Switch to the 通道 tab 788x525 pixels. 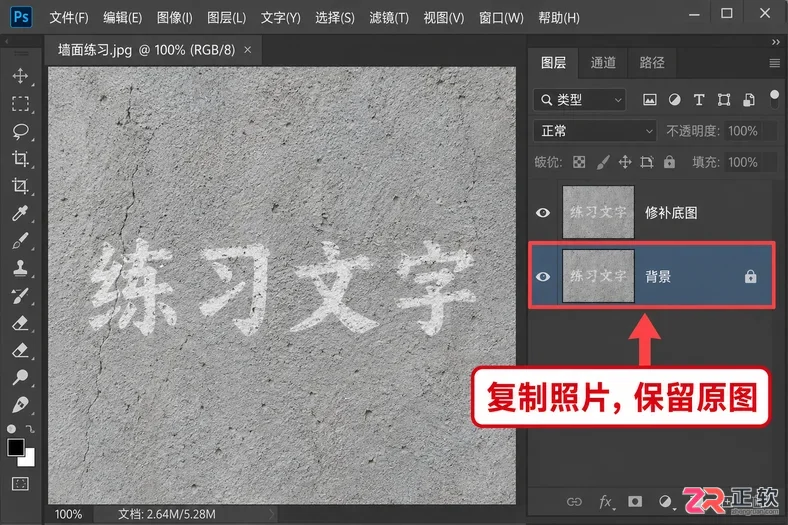(x=603, y=63)
